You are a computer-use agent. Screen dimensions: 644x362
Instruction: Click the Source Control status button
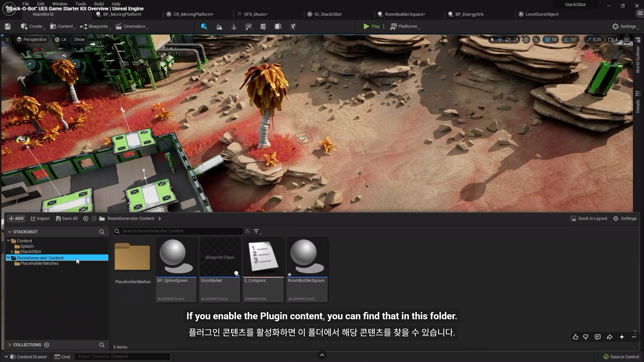(x=621, y=357)
